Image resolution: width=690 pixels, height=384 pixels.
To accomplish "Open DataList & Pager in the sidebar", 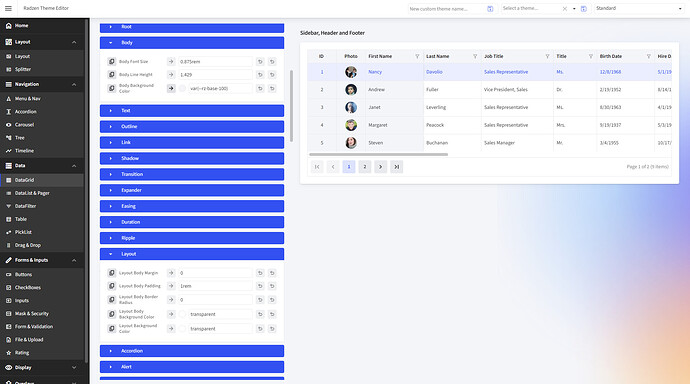I will tap(42, 193).
